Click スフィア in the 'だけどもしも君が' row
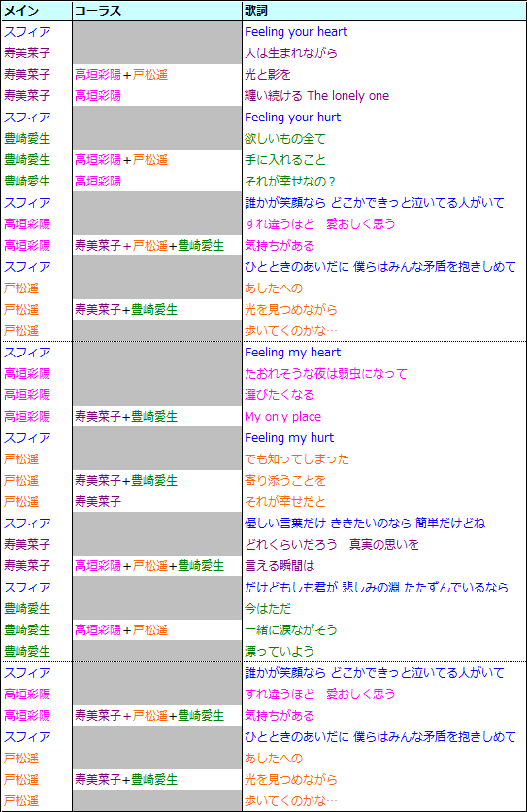Viewport: 527px width, 812px height. pos(27,588)
